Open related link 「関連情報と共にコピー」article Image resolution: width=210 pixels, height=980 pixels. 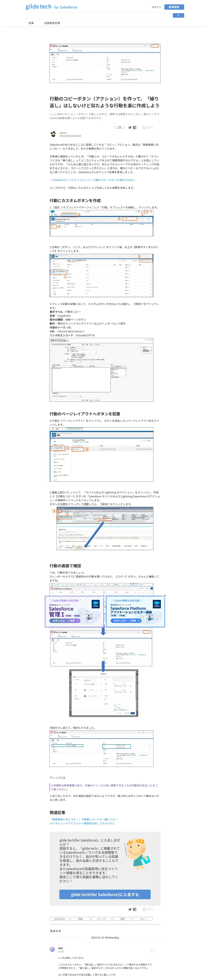(x=83, y=819)
